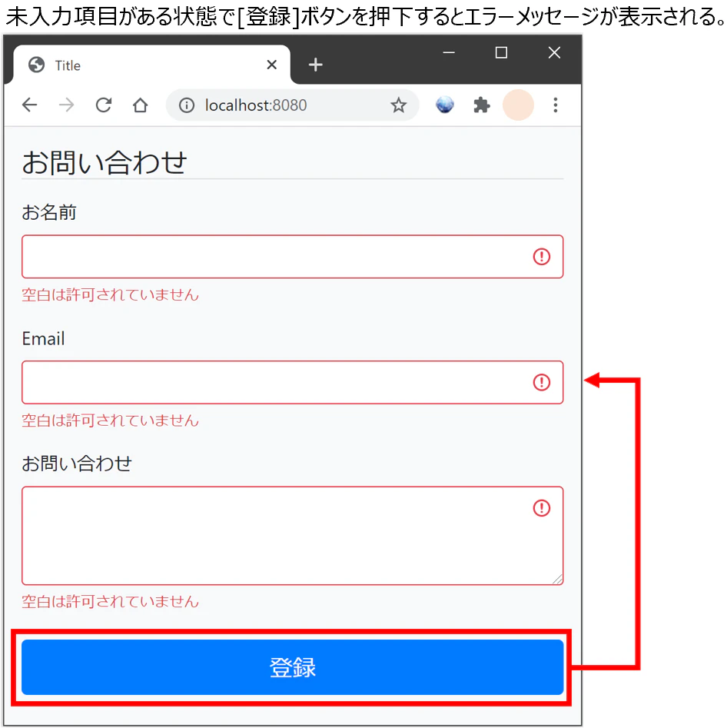This screenshot has height=728, width=727.
Task: Close the Title tab
Action: coord(271,65)
